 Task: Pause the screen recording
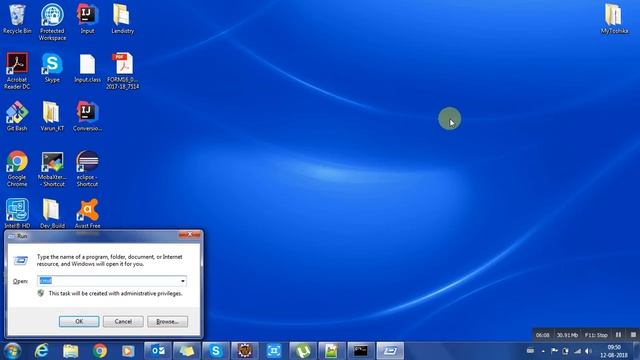click(618, 335)
